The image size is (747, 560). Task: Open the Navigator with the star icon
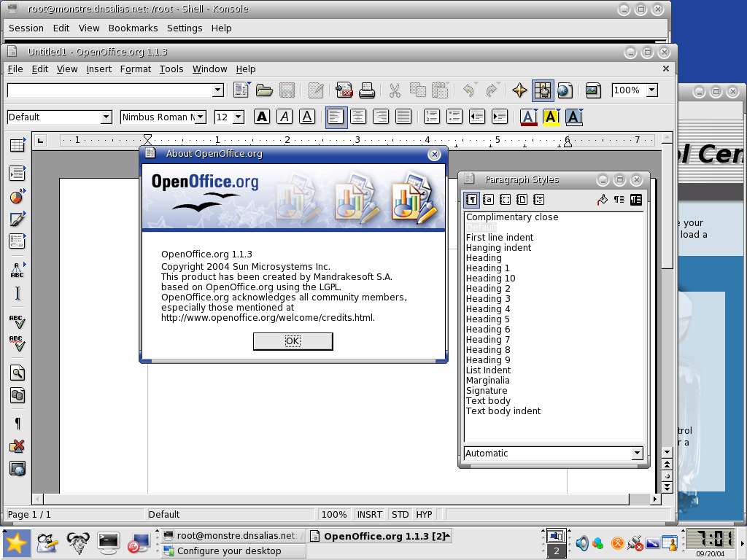coord(519,90)
